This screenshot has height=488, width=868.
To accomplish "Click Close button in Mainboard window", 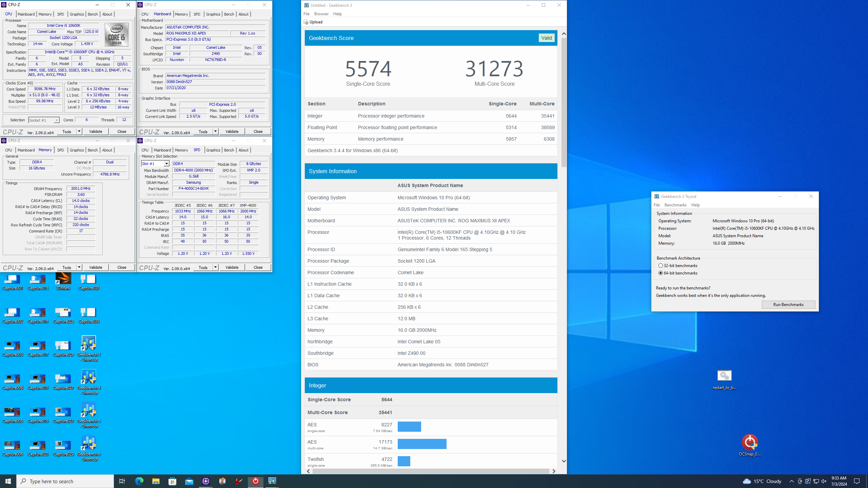I will (x=258, y=131).
